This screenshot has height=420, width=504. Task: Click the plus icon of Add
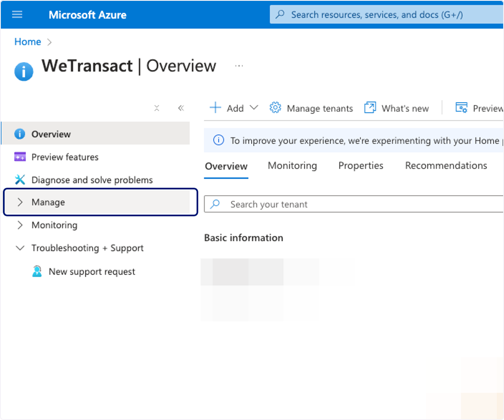215,108
